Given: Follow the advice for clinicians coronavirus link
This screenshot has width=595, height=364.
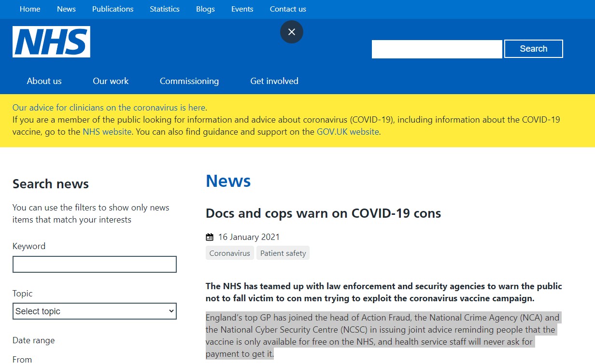Looking at the screenshot, I should pos(109,108).
